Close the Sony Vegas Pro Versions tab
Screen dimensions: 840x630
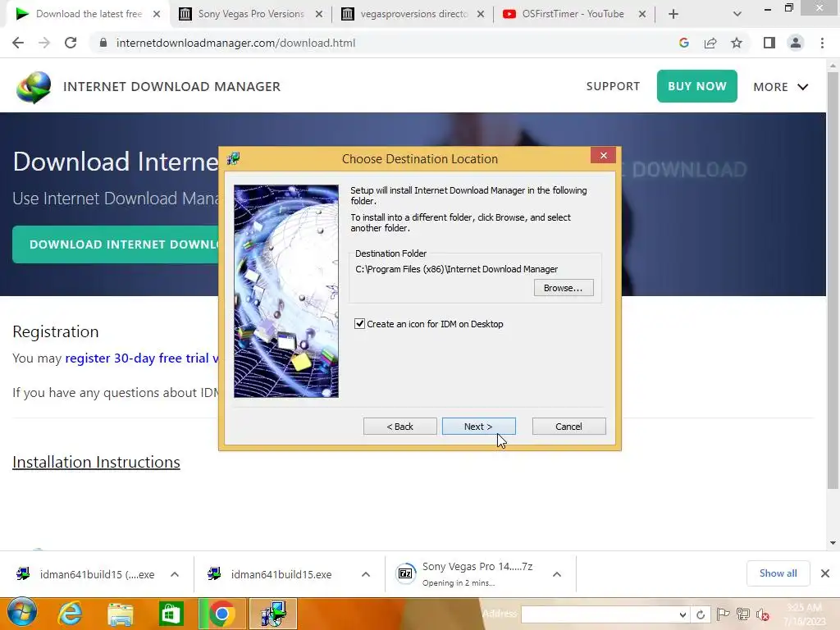[x=319, y=15]
